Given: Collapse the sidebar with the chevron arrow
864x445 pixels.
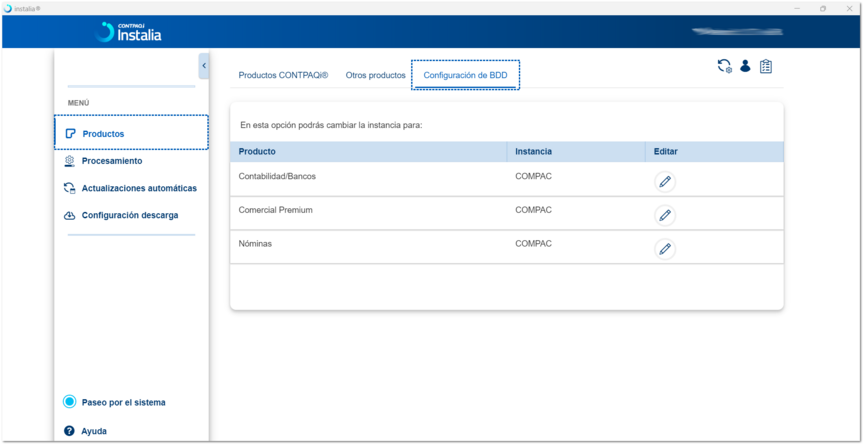Looking at the screenshot, I should tap(204, 66).
